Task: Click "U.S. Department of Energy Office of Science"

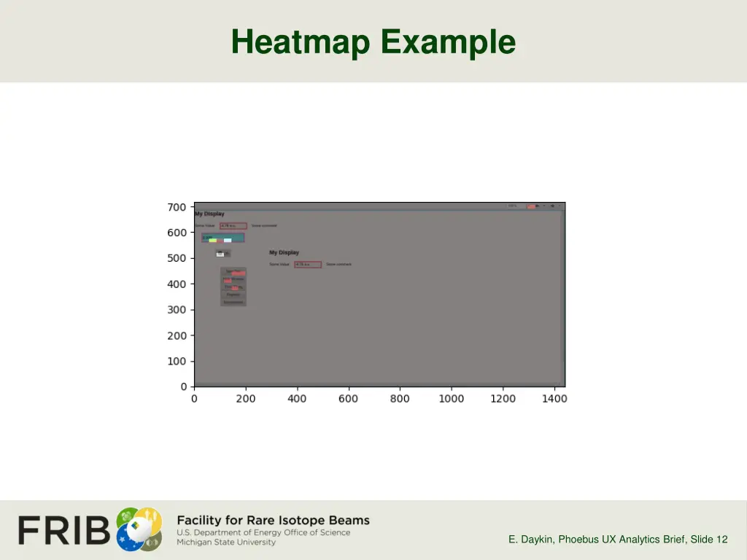Action: click(x=263, y=532)
